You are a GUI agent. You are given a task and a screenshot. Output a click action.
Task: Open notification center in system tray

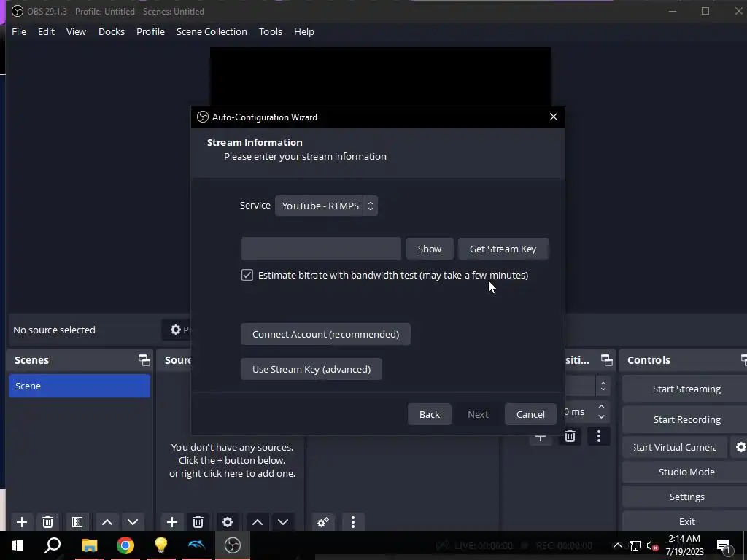[x=724, y=546]
